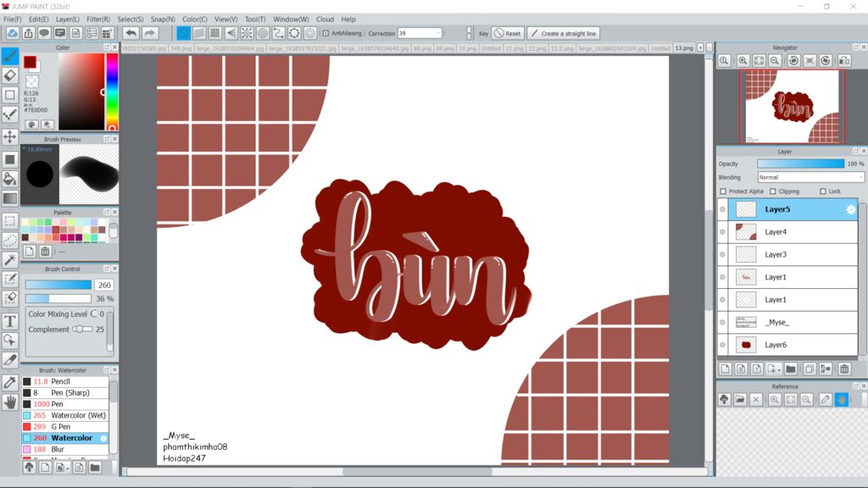Select the Lasso selection tool

coord(10,240)
